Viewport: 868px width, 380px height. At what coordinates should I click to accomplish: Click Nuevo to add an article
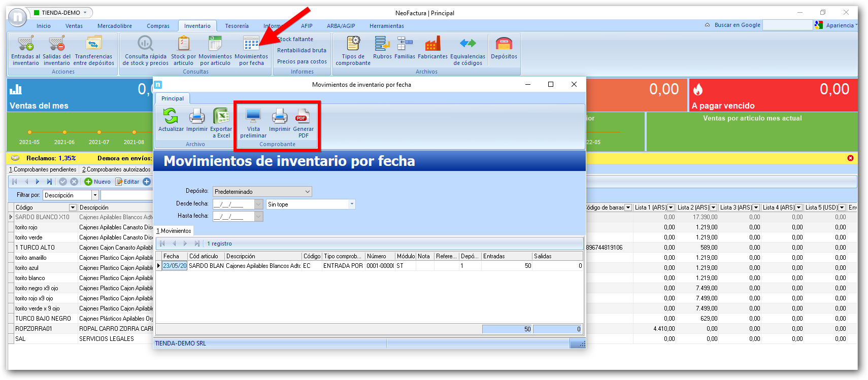coord(97,182)
